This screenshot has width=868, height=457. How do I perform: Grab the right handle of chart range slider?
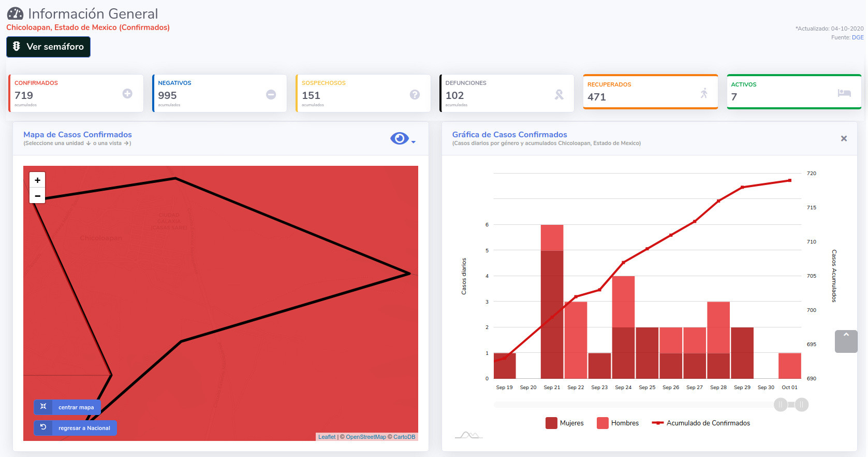pos(802,405)
